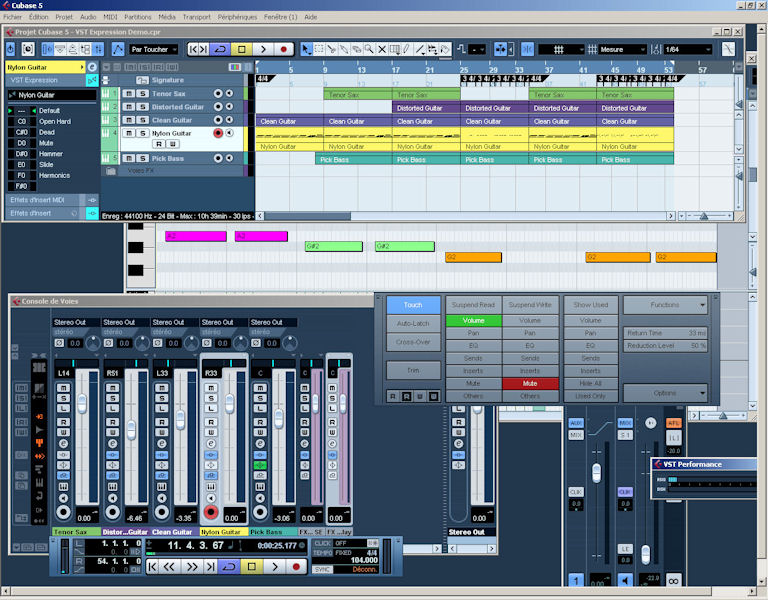768x600 pixels.
Task: Mute the Tenor Sax track
Action: pyautogui.click(x=128, y=93)
